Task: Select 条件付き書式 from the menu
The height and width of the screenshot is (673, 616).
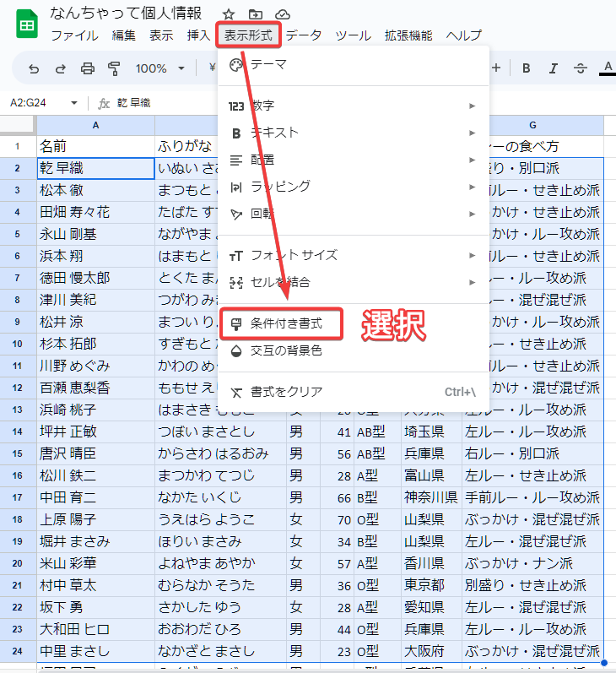Action: pos(286,323)
